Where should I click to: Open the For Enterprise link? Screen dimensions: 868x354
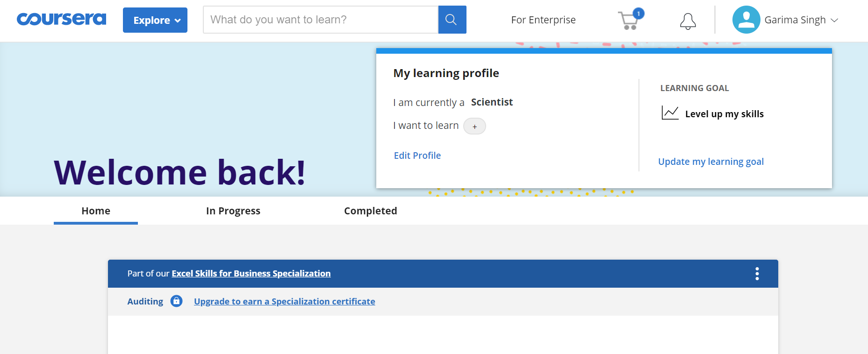(x=543, y=20)
